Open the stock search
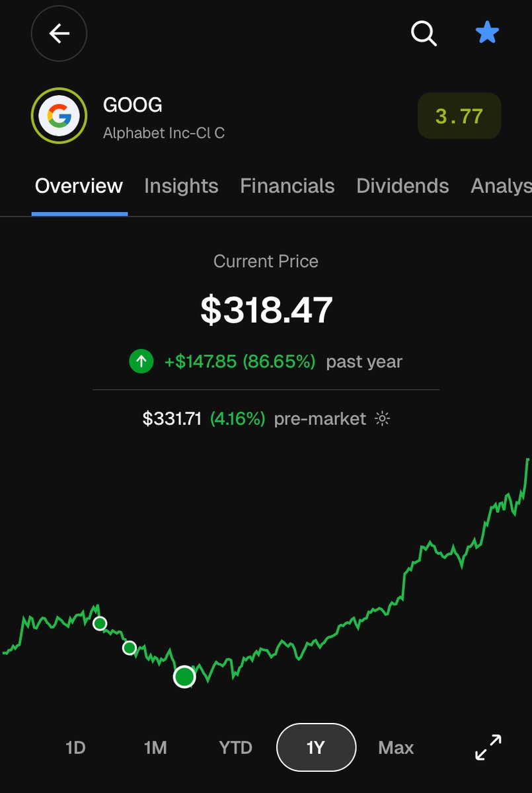 pyautogui.click(x=423, y=34)
